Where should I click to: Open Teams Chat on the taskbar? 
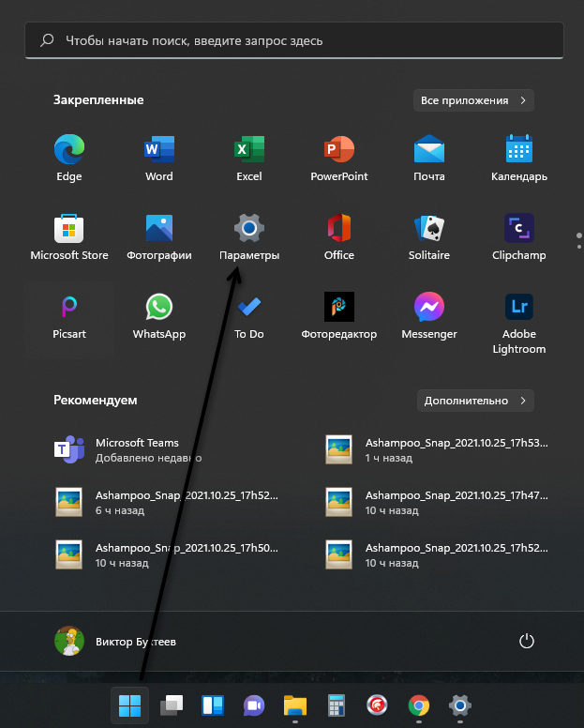point(254,705)
